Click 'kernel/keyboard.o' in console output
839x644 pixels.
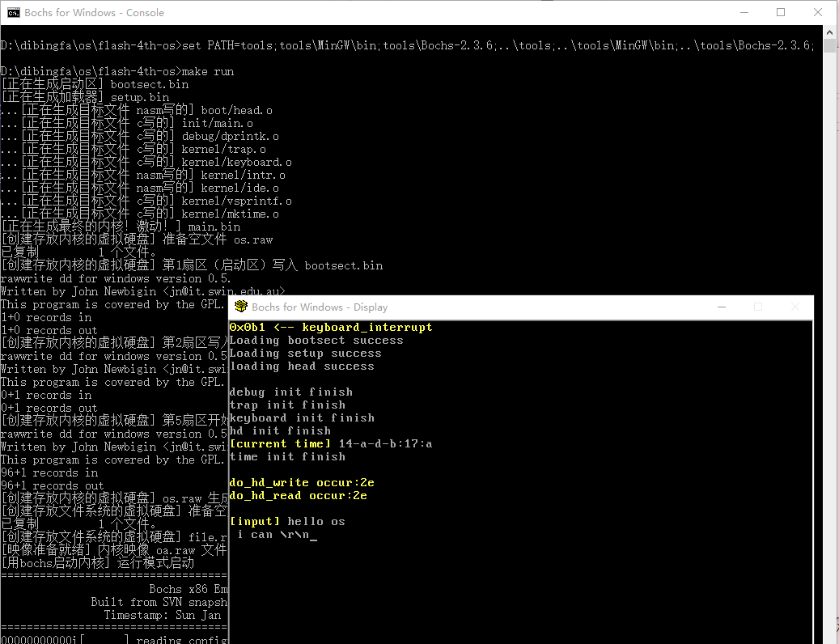(236, 162)
